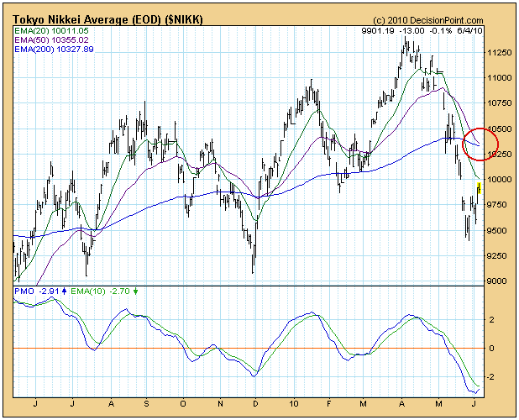Screen dimensions: 519x420
Task: Click the 9250 price axis label
Action: click(499, 256)
